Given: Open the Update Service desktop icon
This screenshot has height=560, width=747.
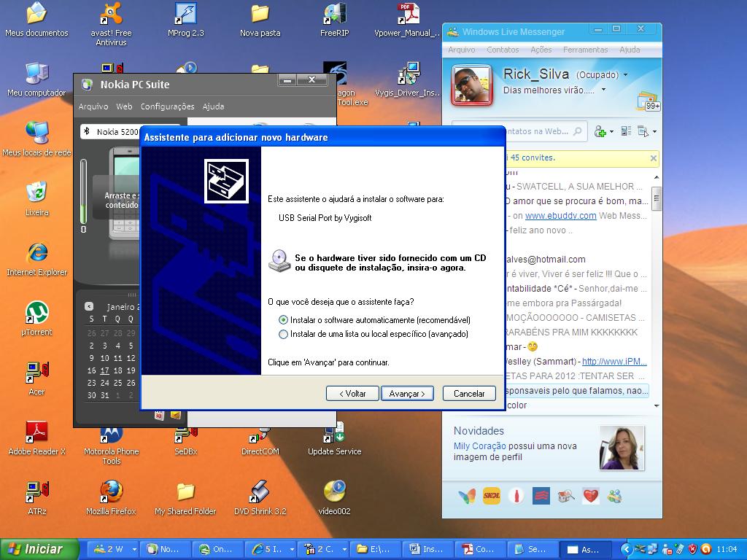Looking at the screenshot, I should (334, 439).
